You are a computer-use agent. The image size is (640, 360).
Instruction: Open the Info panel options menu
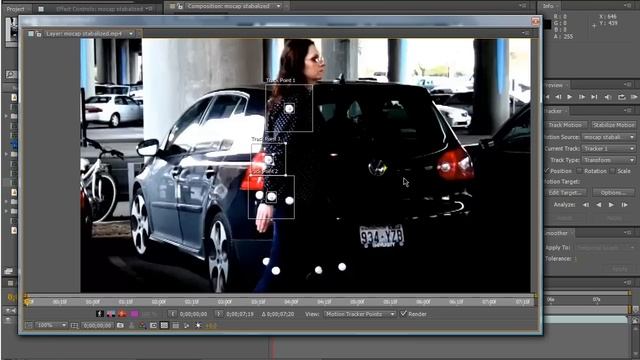click(x=627, y=6)
